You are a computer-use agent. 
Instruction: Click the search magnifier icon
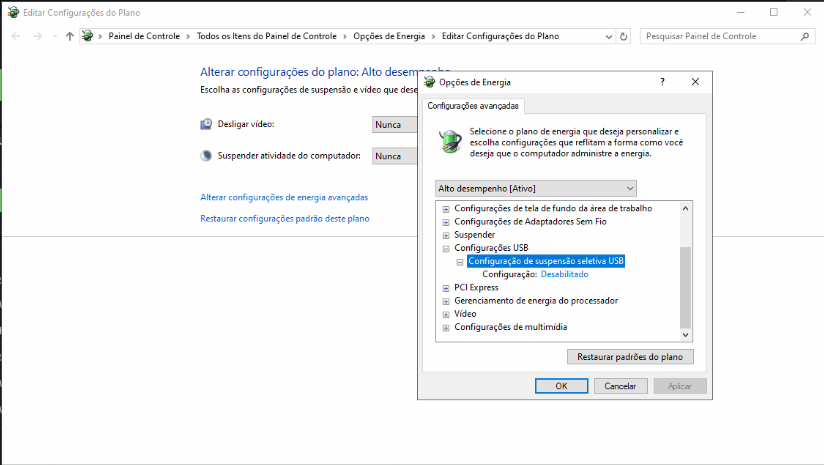coord(805,36)
